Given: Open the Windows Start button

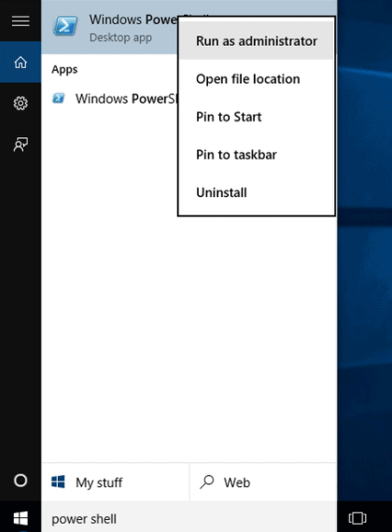Looking at the screenshot, I should click(21, 518).
